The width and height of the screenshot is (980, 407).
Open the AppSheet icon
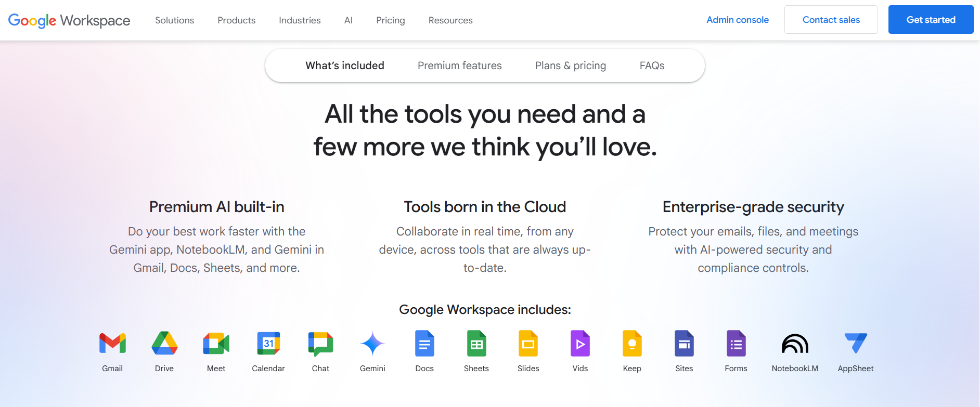coord(856,344)
